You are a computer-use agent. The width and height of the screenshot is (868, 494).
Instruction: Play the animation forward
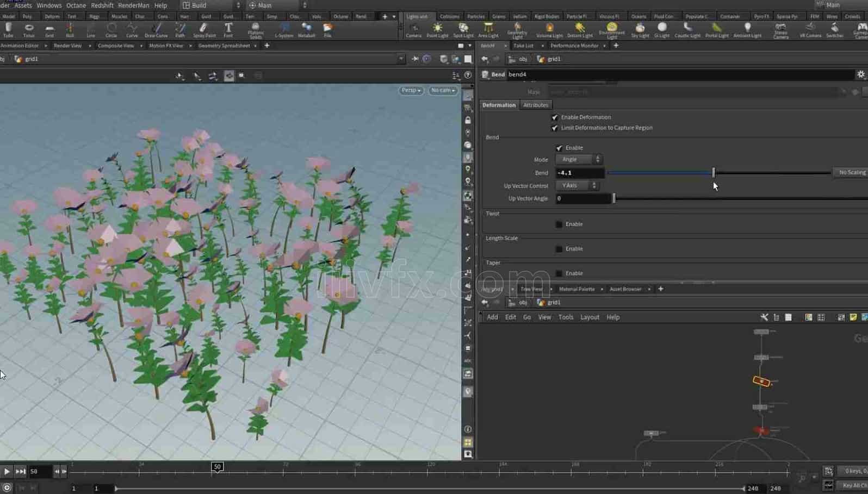click(x=7, y=471)
